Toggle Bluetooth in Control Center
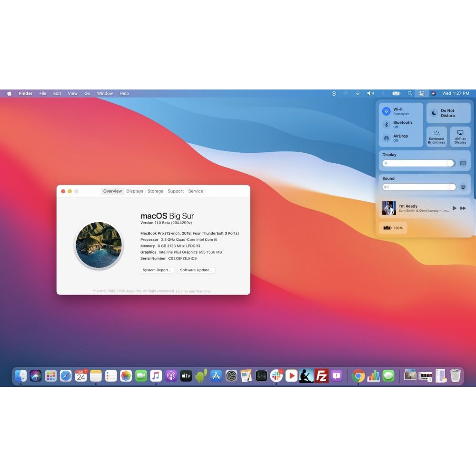 point(386,124)
